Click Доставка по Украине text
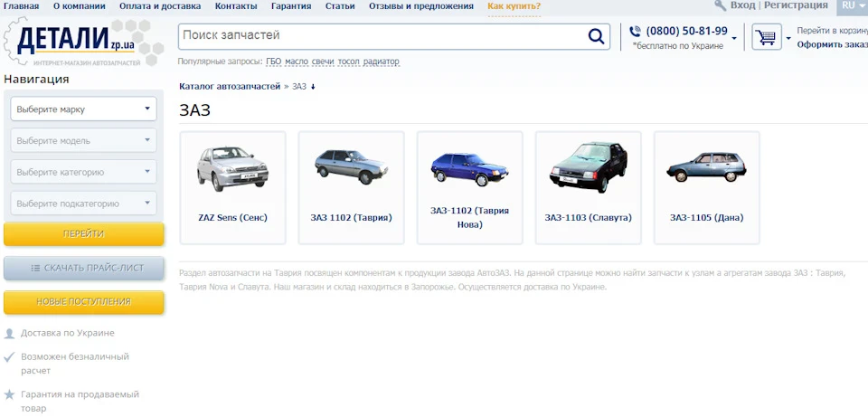The image size is (868, 417). point(68,333)
